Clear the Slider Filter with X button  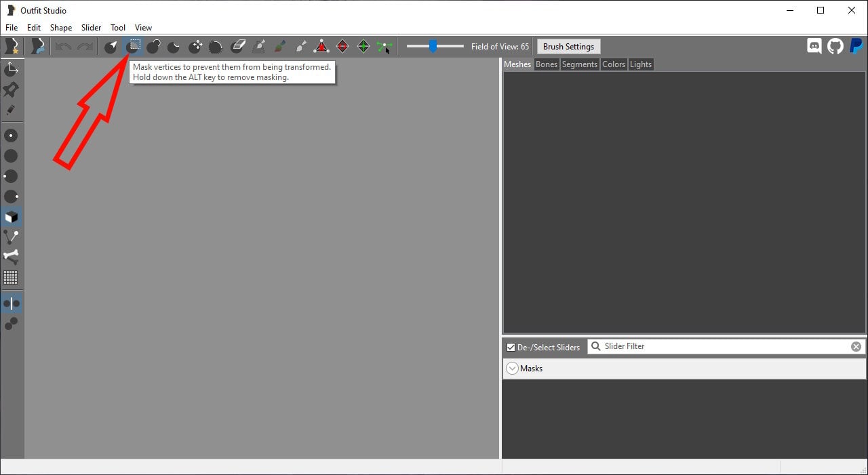856,346
